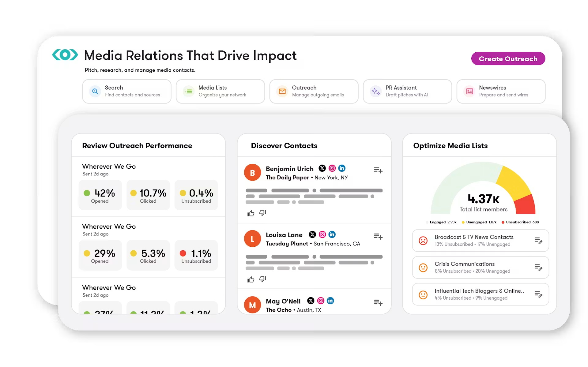
Task: Open Louisa Lane's Instagram icon
Action: (322, 234)
